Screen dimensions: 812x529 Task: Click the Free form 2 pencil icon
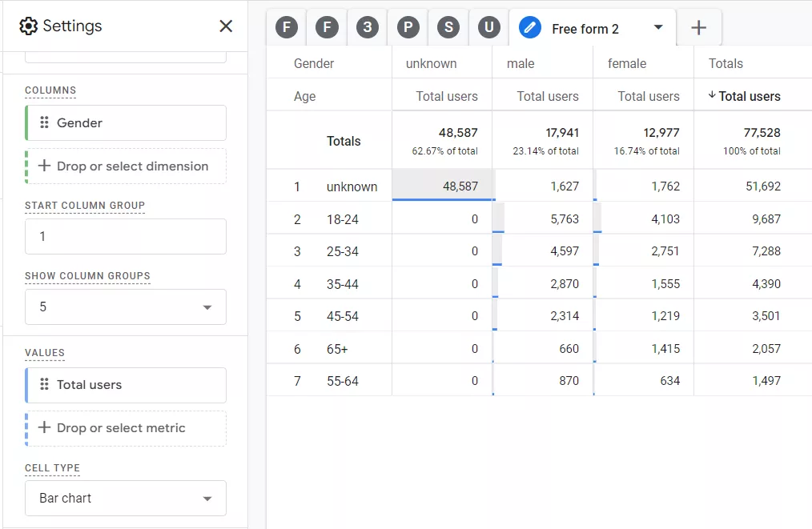point(530,27)
